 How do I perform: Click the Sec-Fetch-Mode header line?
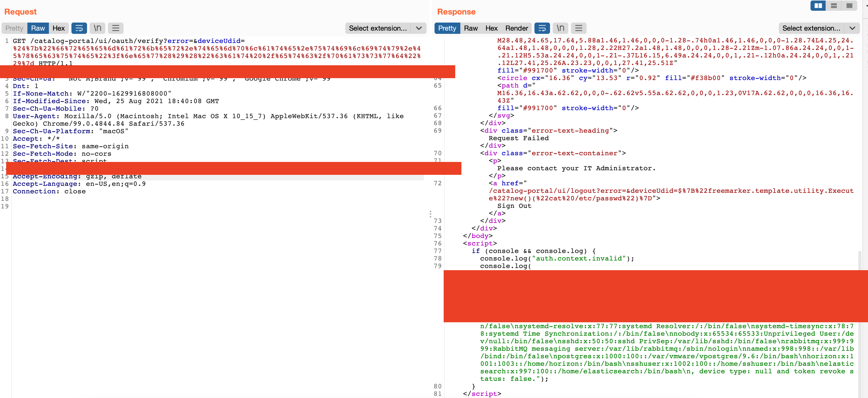(62, 154)
